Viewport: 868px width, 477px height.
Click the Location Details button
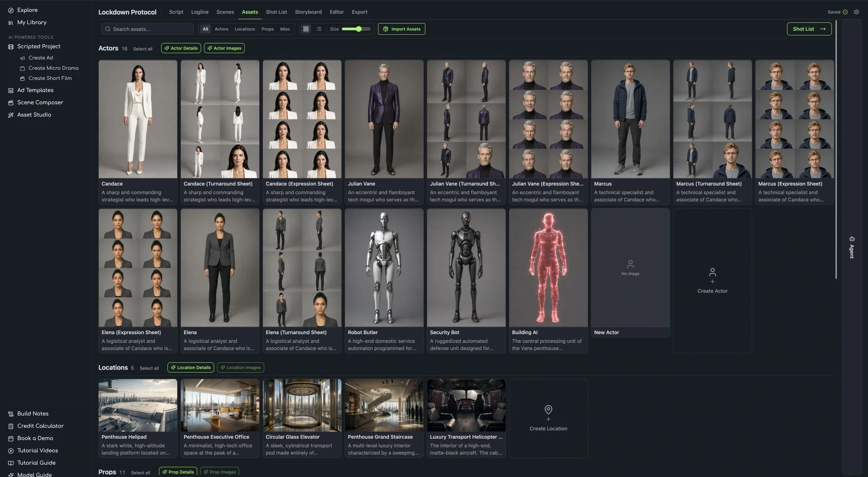[x=191, y=367]
